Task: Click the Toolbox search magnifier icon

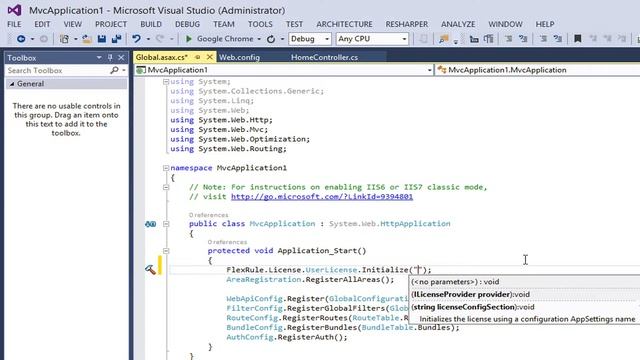Action: [114, 70]
